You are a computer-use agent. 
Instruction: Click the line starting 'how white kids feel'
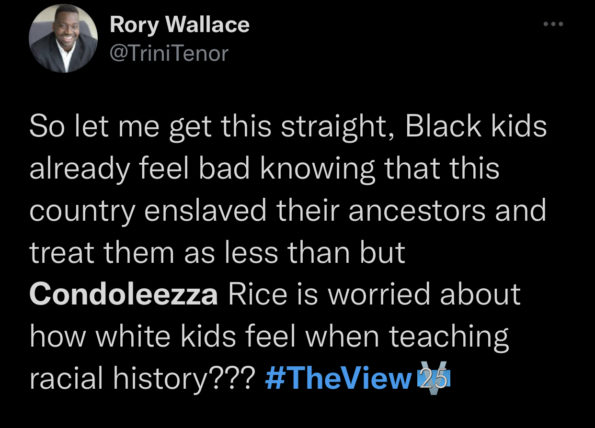pos(269,337)
